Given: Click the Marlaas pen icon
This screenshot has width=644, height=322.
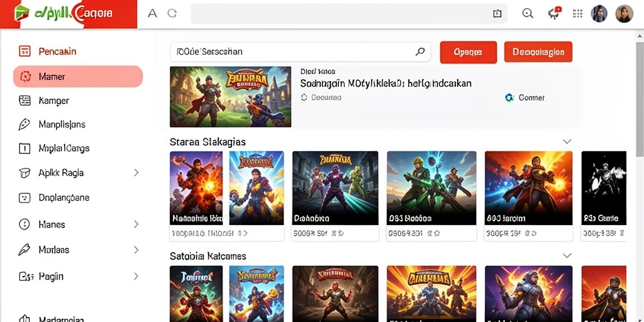Looking at the screenshot, I should coord(25,249).
